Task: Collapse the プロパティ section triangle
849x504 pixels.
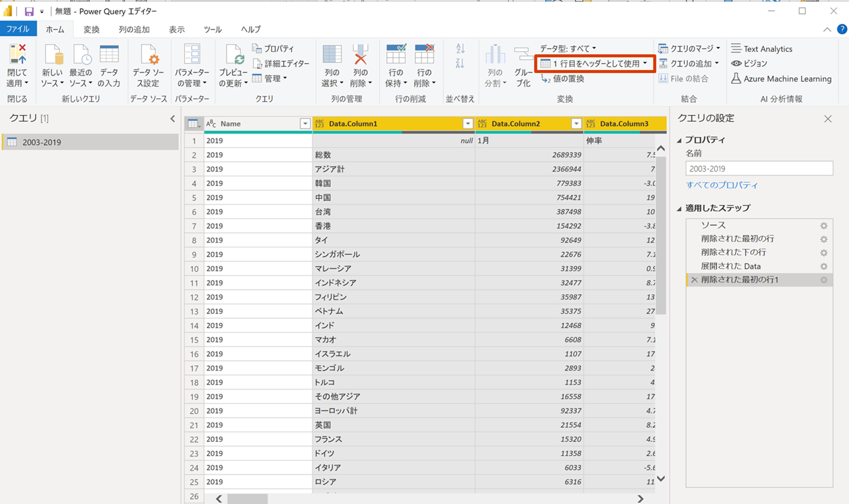Action: click(679, 140)
